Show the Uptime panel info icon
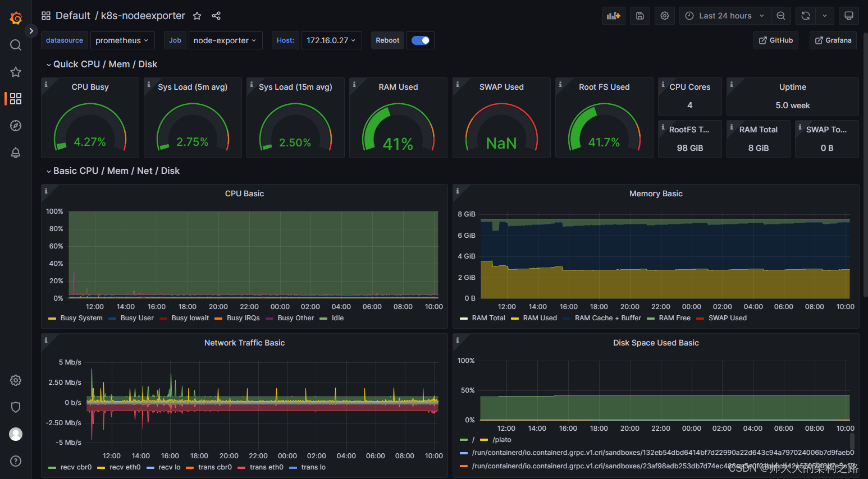 point(731,84)
